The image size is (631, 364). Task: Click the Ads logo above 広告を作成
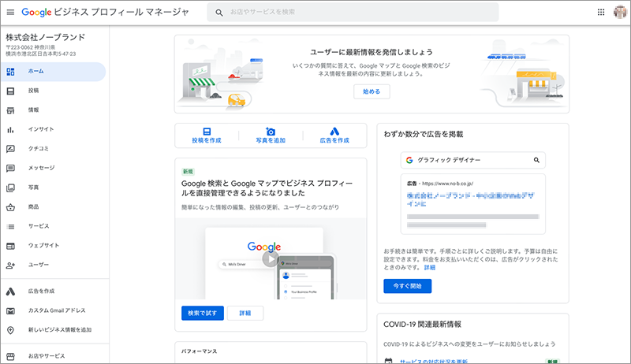(x=334, y=132)
